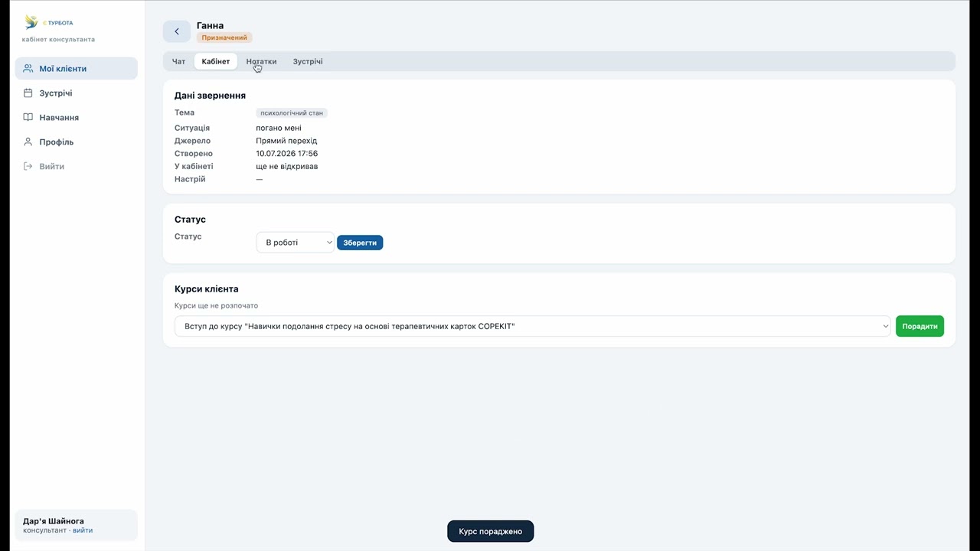Click the Турбота bird logo
Screen dimensions: 980x551
coord(31,22)
